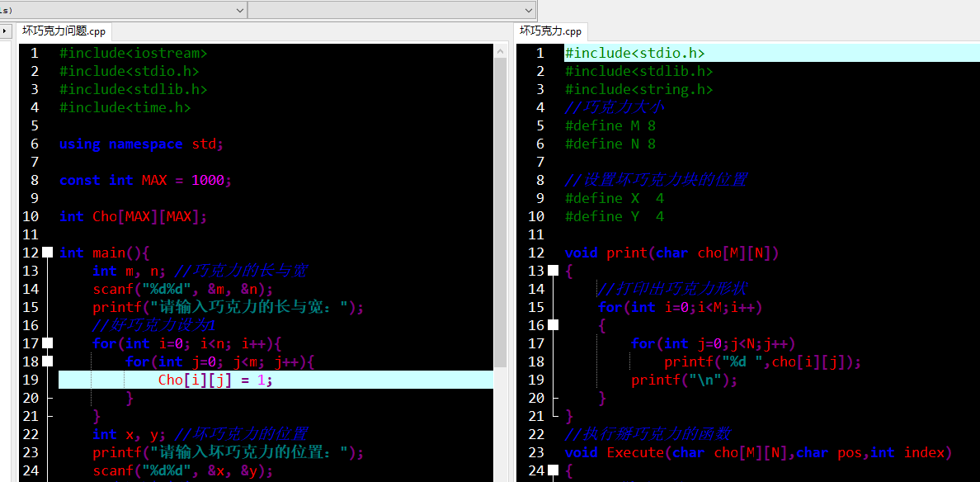Switch to the 坏巧克力.cpp tab
Image resolution: width=980 pixels, height=482 pixels.
[x=550, y=31]
